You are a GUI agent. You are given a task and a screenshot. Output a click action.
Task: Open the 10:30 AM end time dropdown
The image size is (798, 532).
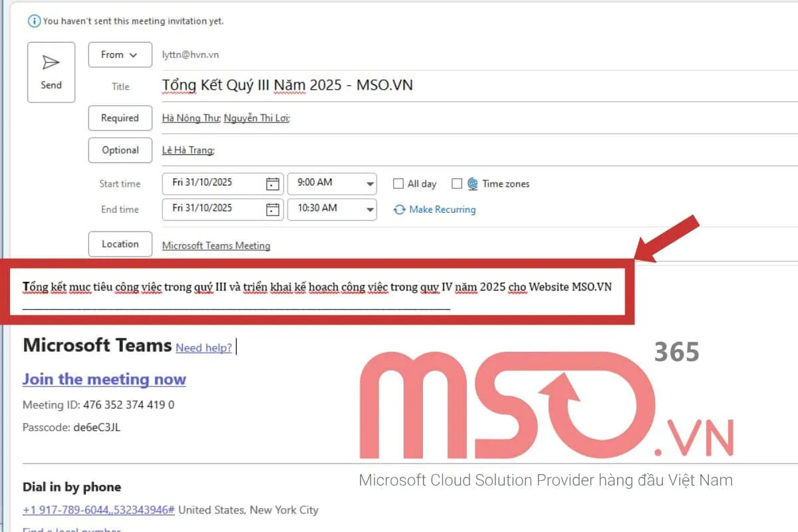tap(369, 209)
